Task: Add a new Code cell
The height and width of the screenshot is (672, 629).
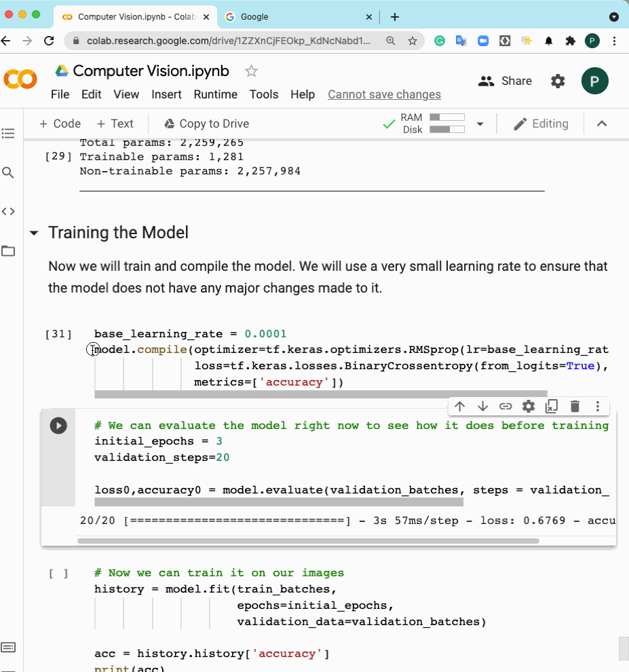Action: click(60, 124)
